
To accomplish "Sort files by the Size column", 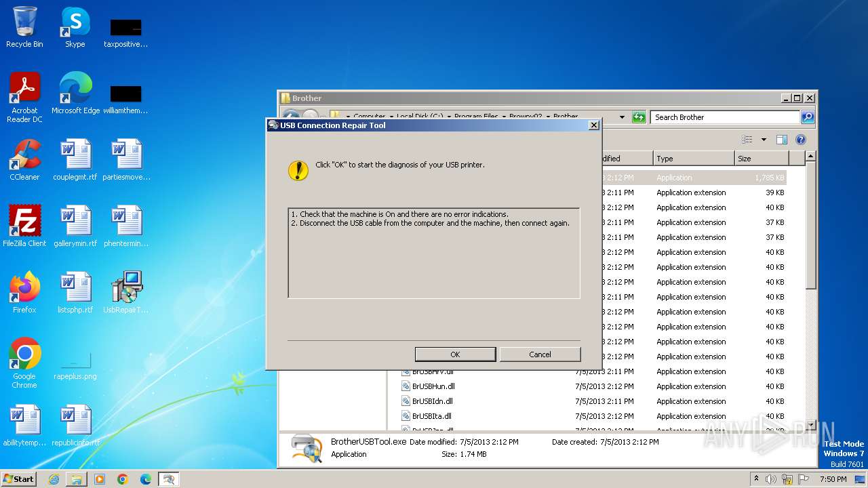I will [x=762, y=159].
